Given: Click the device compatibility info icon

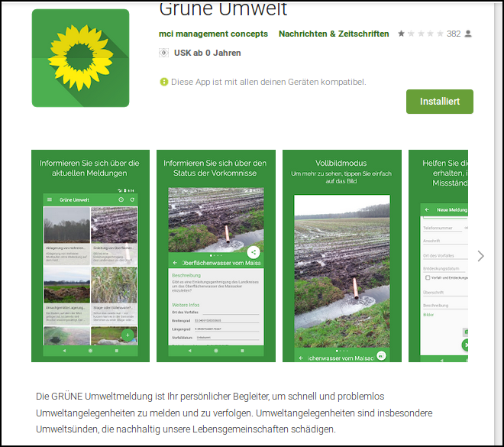Looking at the screenshot, I should (x=163, y=82).
